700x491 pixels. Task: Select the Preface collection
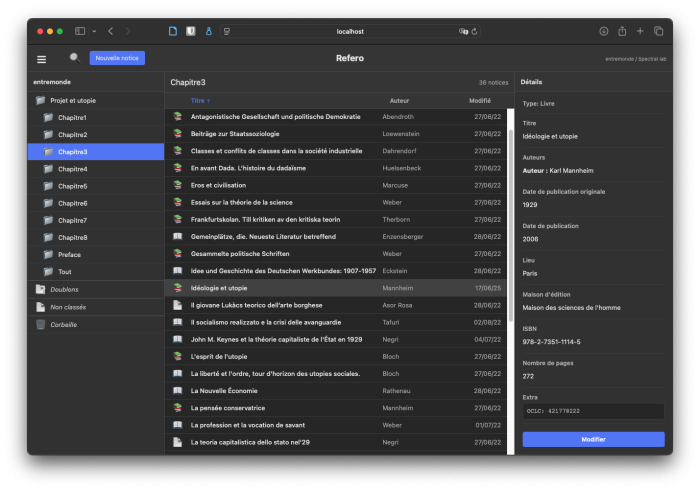(x=70, y=254)
